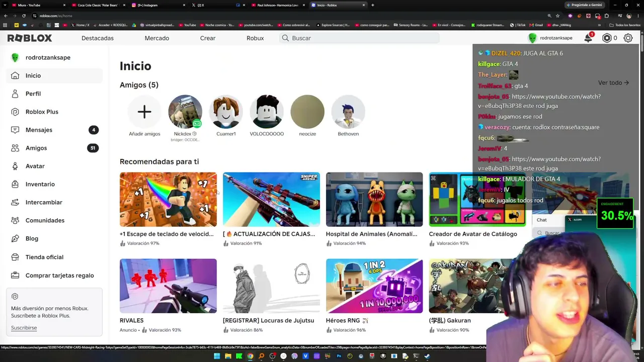644x362 pixels.
Task: Open Roblox Plus in the sidebar
Action: point(54,112)
